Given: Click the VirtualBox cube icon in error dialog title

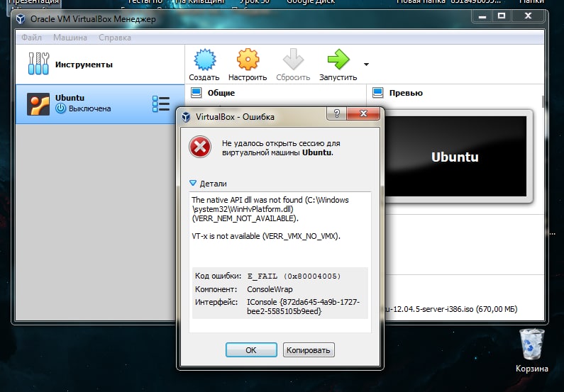Looking at the screenshot, I should pos(186,117).
